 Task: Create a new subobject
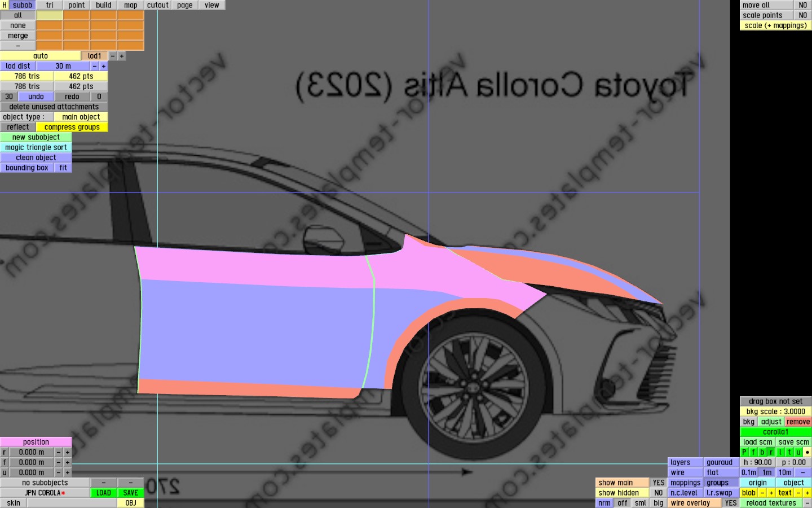click(36, 137)
